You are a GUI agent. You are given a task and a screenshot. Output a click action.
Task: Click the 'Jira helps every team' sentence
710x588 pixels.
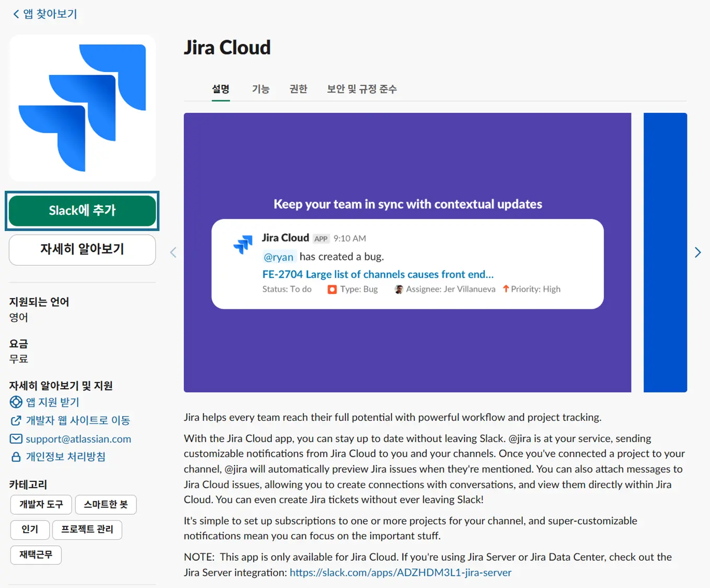click(393, 417)
